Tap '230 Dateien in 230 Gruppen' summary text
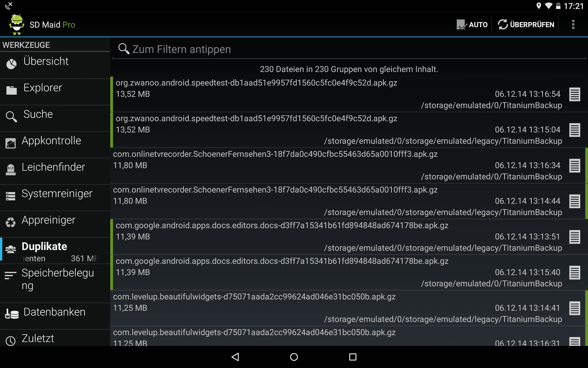588x368 pixels. click(x=349, y=69)
